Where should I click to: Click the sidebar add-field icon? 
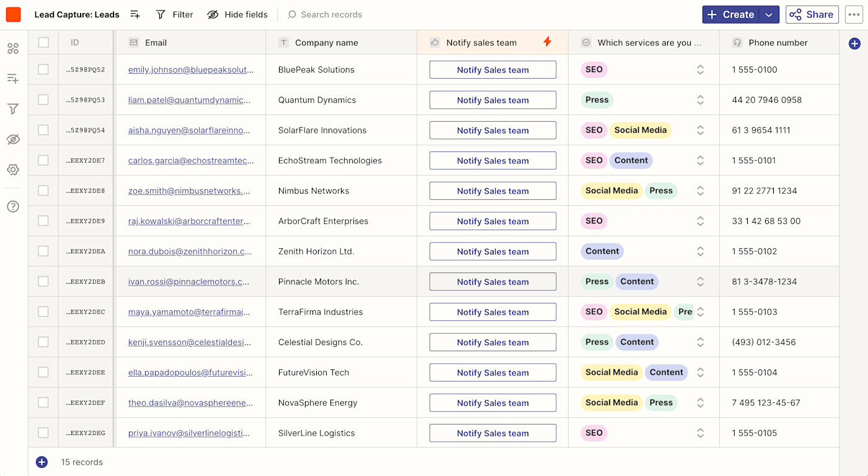13,78
